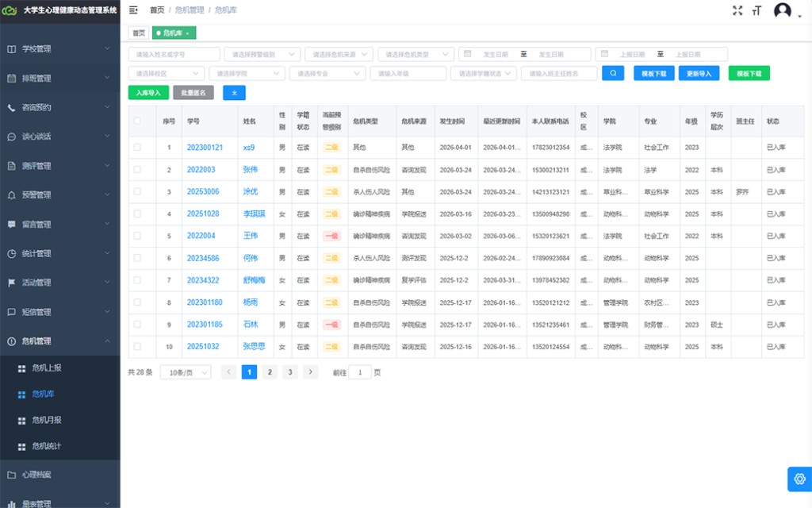The image size is (812, 508).
Task: Open student number link 20251028
Action: (203, 214)
